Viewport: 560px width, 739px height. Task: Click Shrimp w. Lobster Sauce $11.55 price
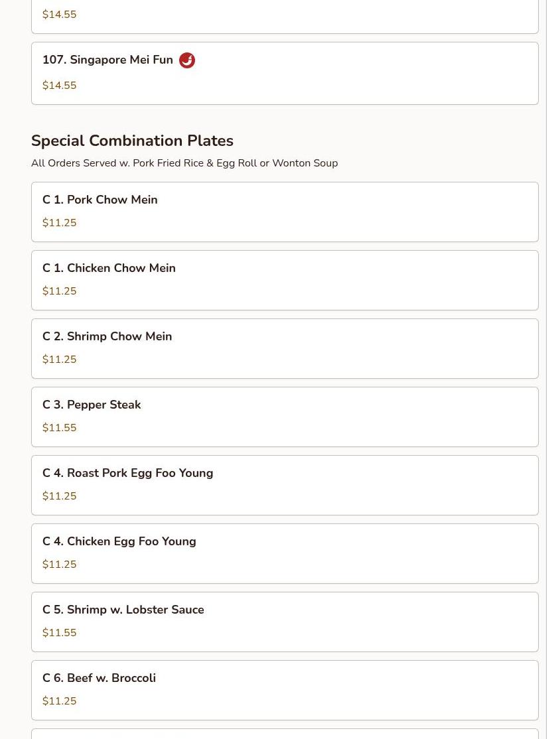59,633
